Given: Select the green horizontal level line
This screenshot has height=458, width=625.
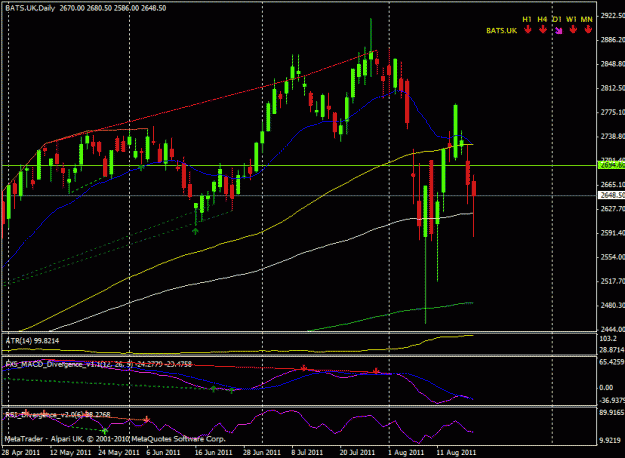Looking at the screenshot, I should [x=299, y=165].
